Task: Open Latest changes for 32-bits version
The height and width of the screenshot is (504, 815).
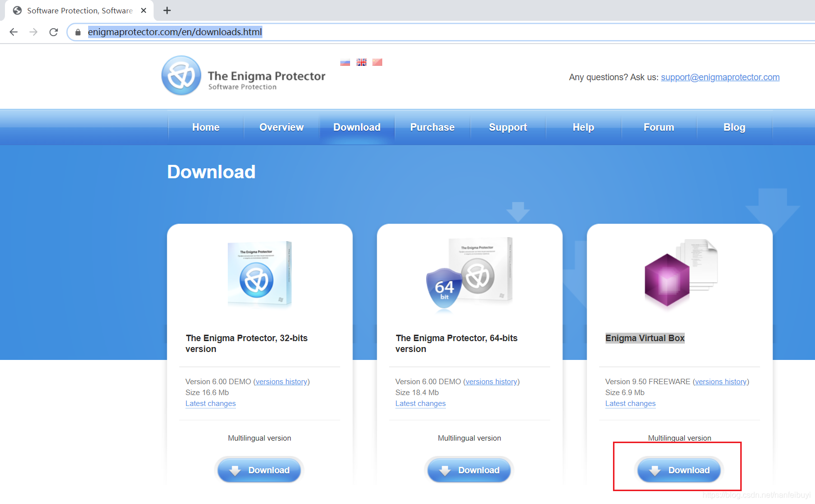Action: (x=210, y=403)
